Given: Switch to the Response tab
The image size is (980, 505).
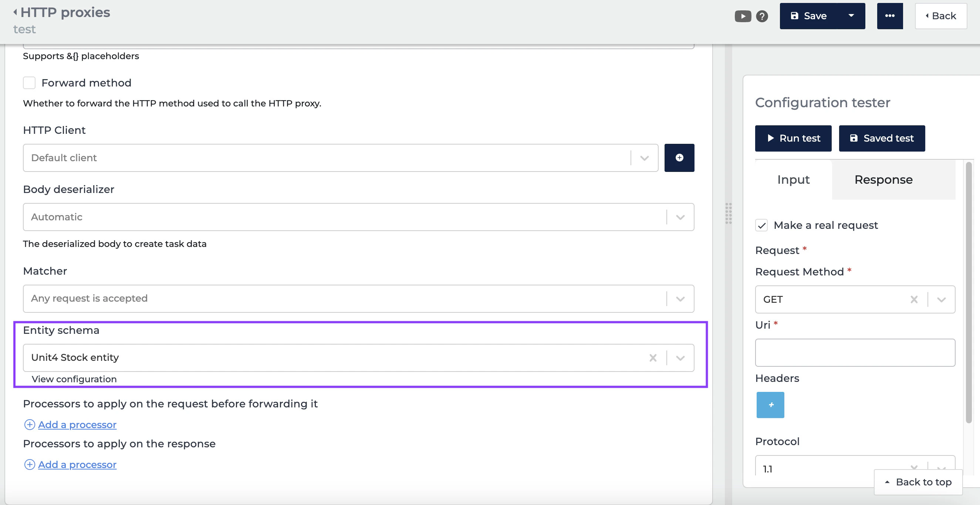Looking at the screenshot, I should pos(883,180).
